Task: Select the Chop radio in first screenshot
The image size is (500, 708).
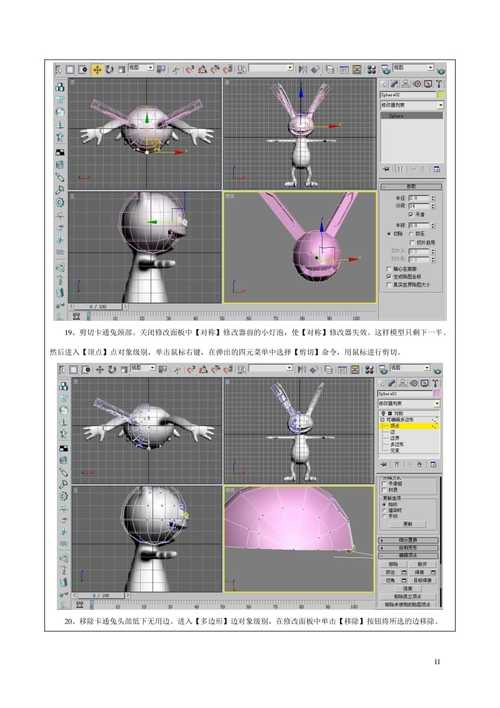Action: pyautogui.click(x=389, y=233)
